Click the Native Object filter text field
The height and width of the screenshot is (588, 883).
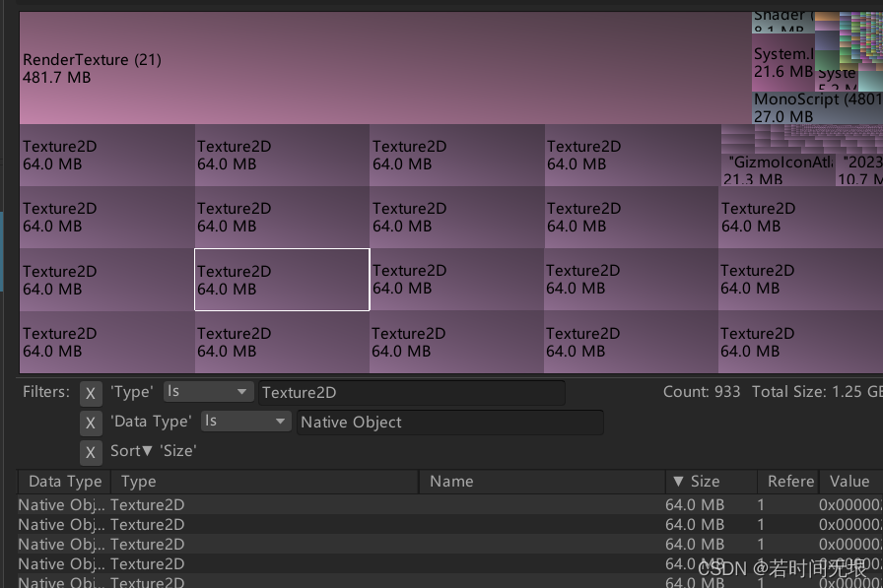click(x=443, y=423)
